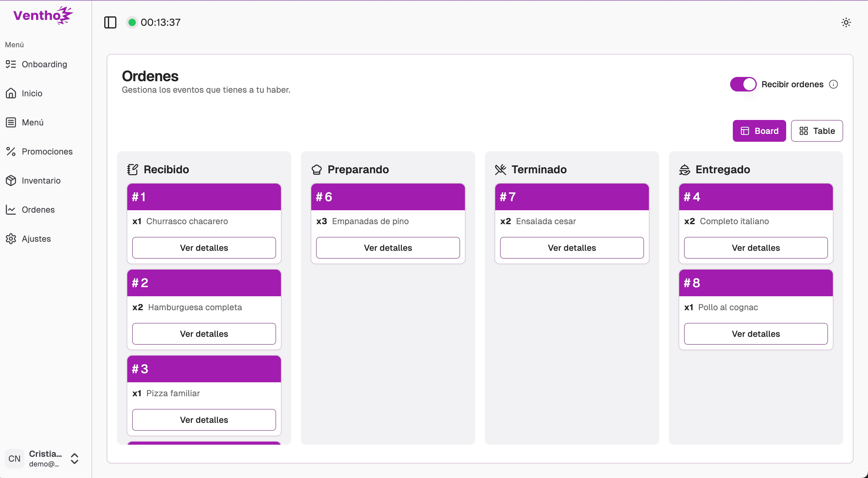Toggle the sidebar collapse icon
Image resolution: width=868 pixels, height=478 pixels.
[x=110, y=22]
